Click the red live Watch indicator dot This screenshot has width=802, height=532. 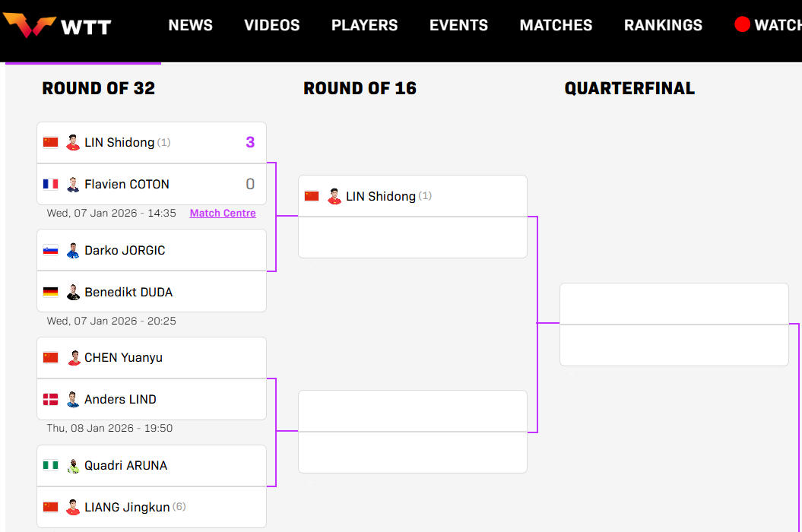click(x=742, y=24)
